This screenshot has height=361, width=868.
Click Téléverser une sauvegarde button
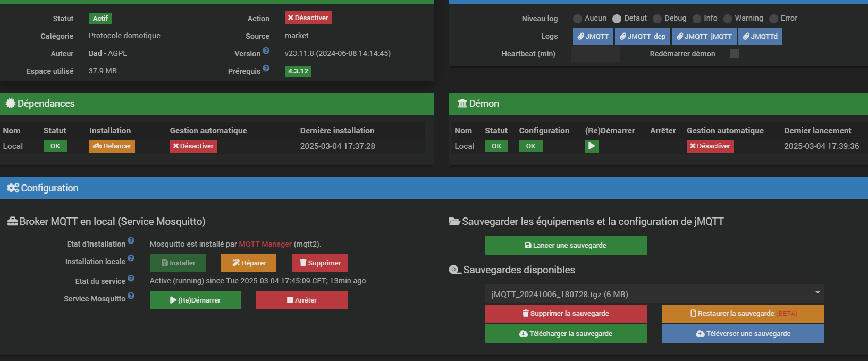point(743,333)
